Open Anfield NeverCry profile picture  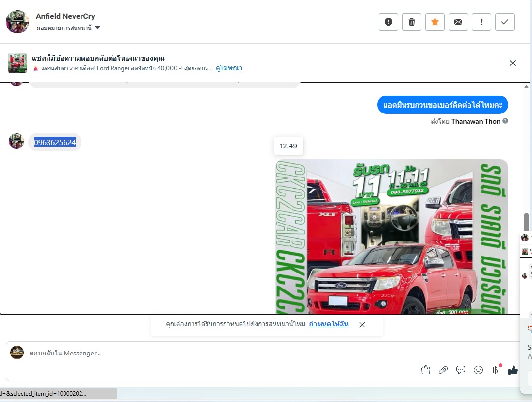pos(17,22)
